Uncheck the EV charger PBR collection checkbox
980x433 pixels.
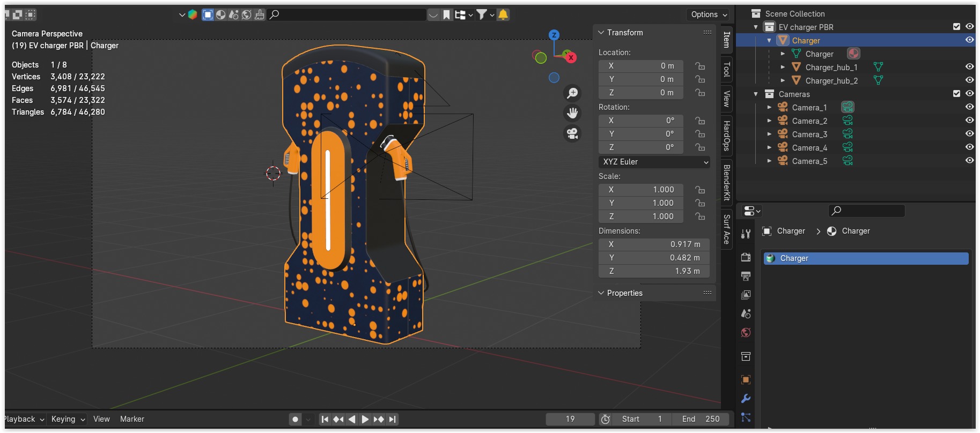point(956,27)
